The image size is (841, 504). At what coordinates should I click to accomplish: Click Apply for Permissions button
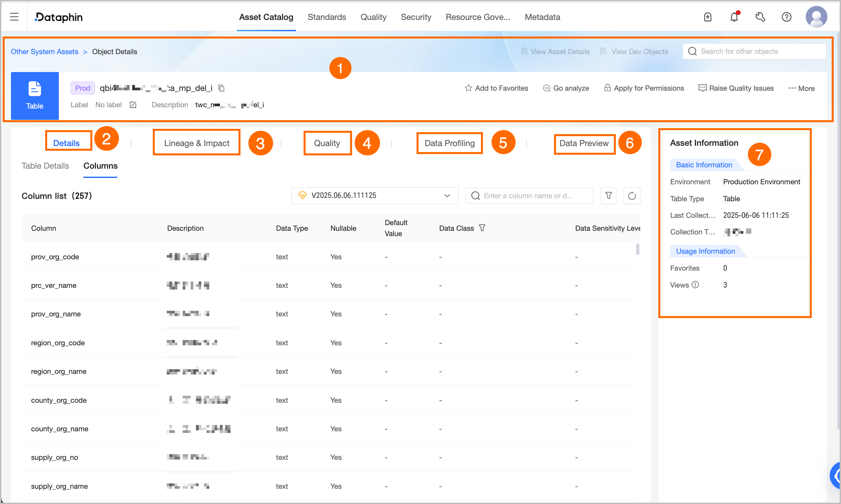(644, 88)
